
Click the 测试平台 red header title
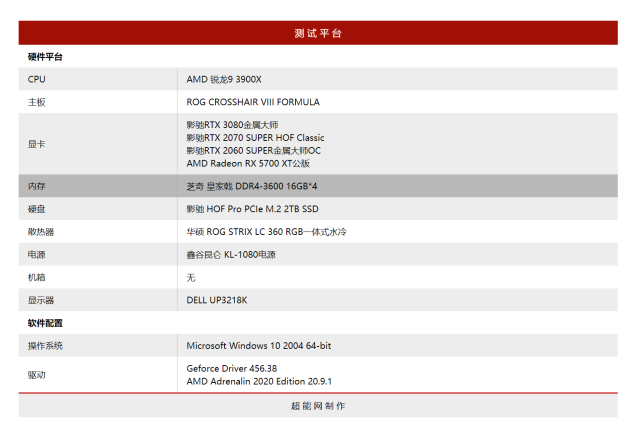[x=318, y=33]
